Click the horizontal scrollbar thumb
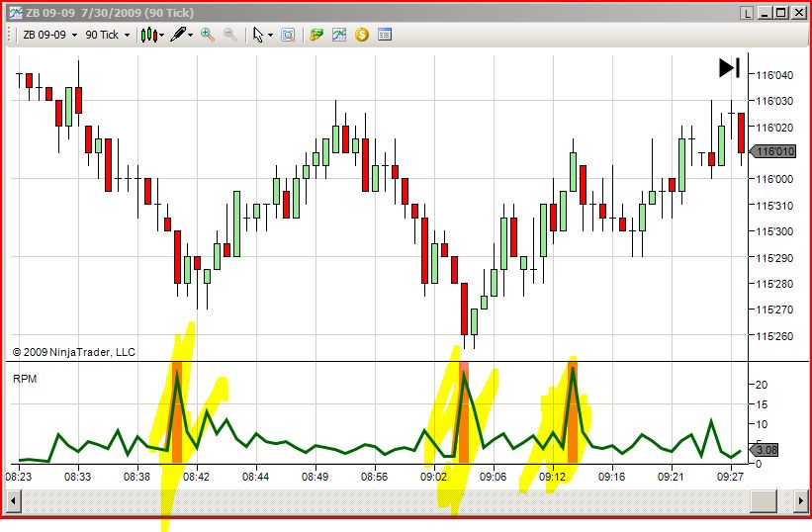 point(764,500)
